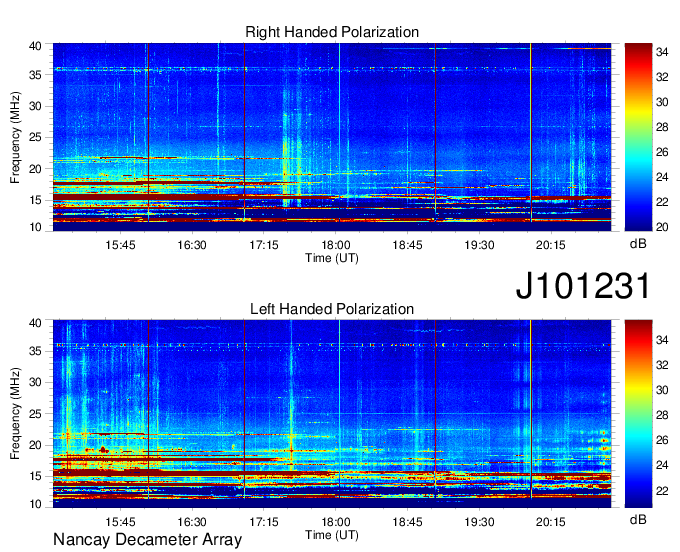Image resolution: width=680 pixels, height=552 pixels.
Task: Click the 20:15 time tick under Left Handed plot
Action: [551, 522]
